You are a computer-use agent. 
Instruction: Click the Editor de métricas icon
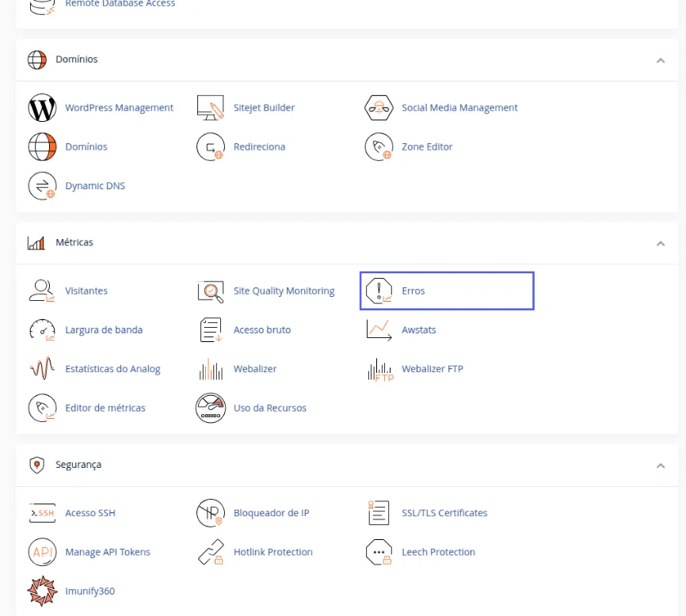coord(42,408)
